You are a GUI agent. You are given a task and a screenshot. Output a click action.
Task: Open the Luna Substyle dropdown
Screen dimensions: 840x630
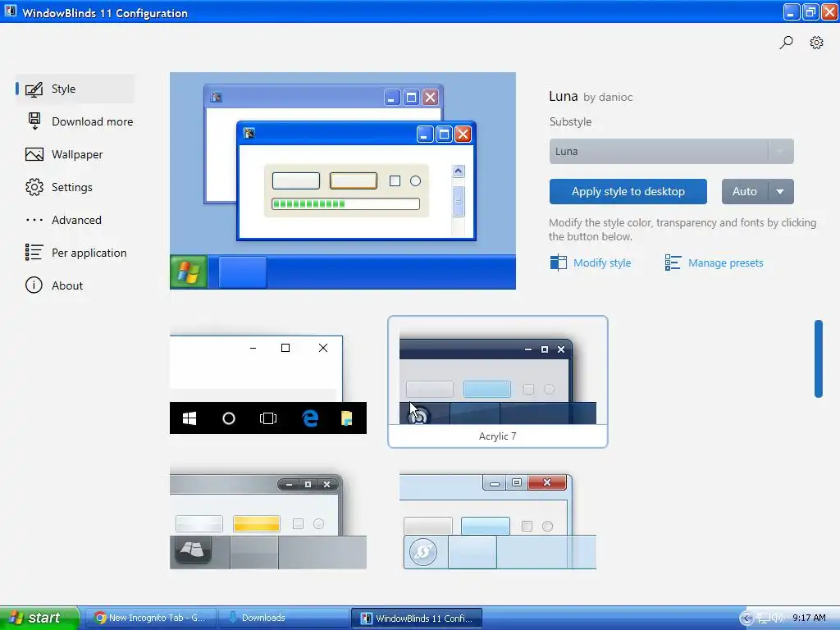pos(671,151)
